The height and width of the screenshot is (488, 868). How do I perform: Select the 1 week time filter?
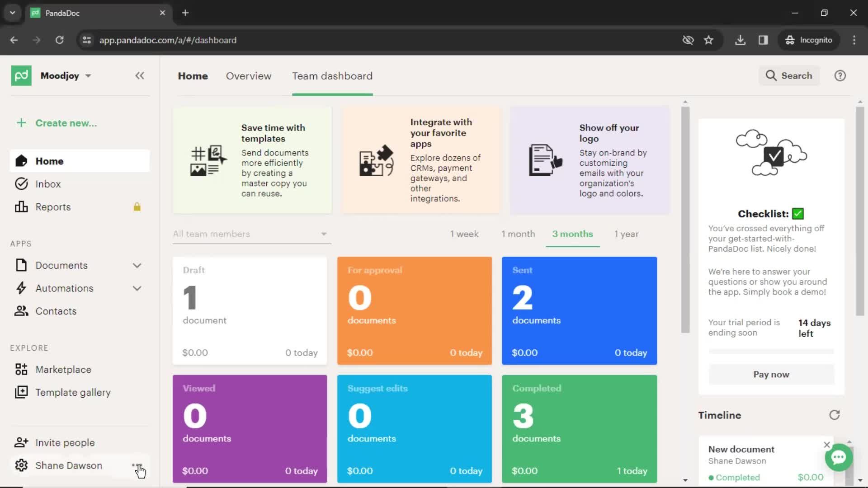click(x=464, y=234)
